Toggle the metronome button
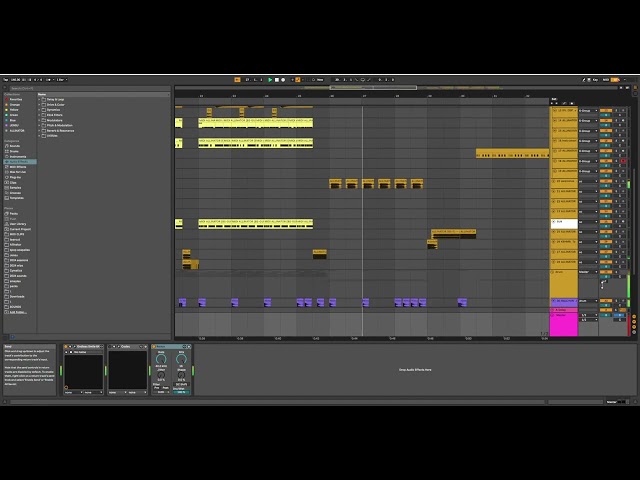Screen dimensions: 640x480 tap(49, 80)
